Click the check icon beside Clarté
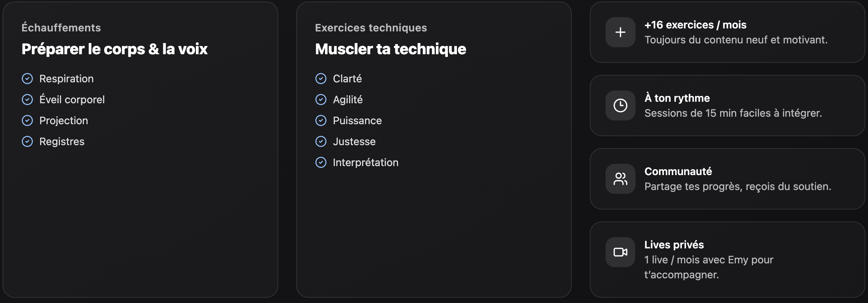This screenshot has height=303, width=868. (x=321, y=79)
